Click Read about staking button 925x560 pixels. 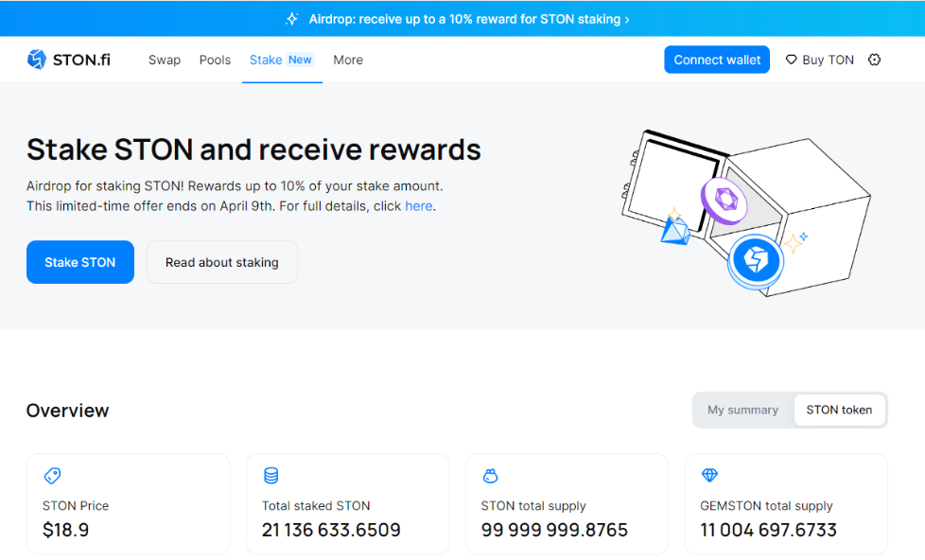tap(222, 262)
